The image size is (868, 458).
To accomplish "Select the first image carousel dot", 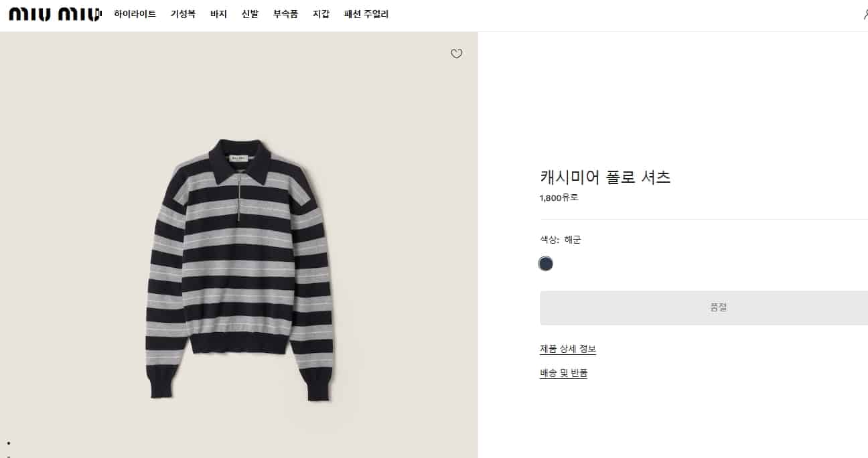I will (x=9, y=443).
